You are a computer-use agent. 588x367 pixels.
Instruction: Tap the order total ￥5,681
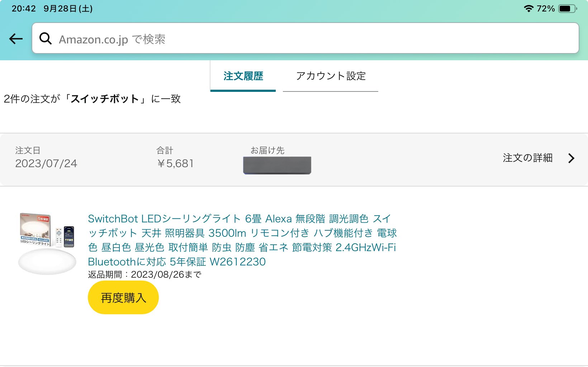175,164
